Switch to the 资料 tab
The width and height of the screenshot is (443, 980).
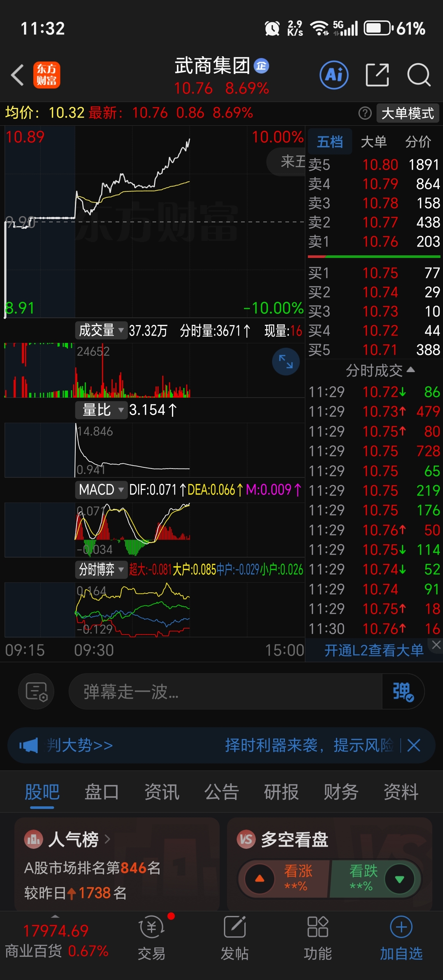[x=401, y=792]
